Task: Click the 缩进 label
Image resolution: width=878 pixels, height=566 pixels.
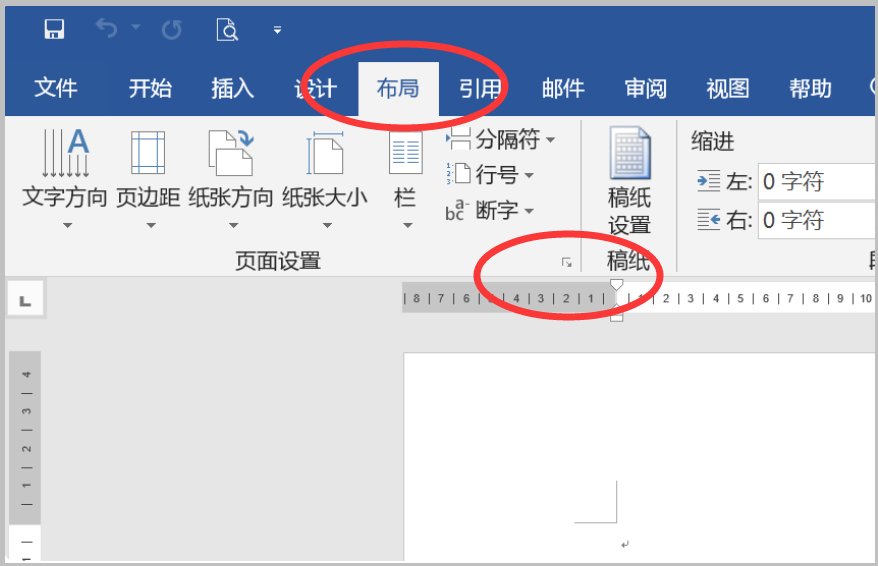Action: (x=713, y=141)
